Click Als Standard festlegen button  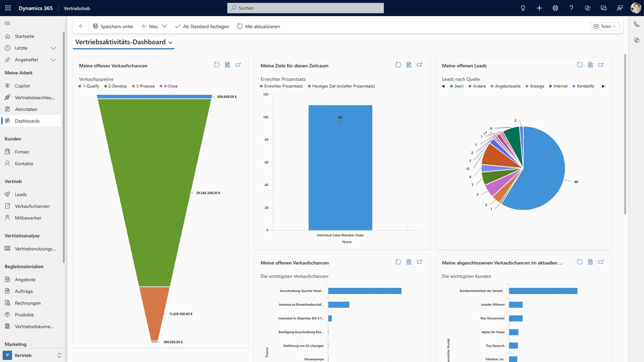202,27
